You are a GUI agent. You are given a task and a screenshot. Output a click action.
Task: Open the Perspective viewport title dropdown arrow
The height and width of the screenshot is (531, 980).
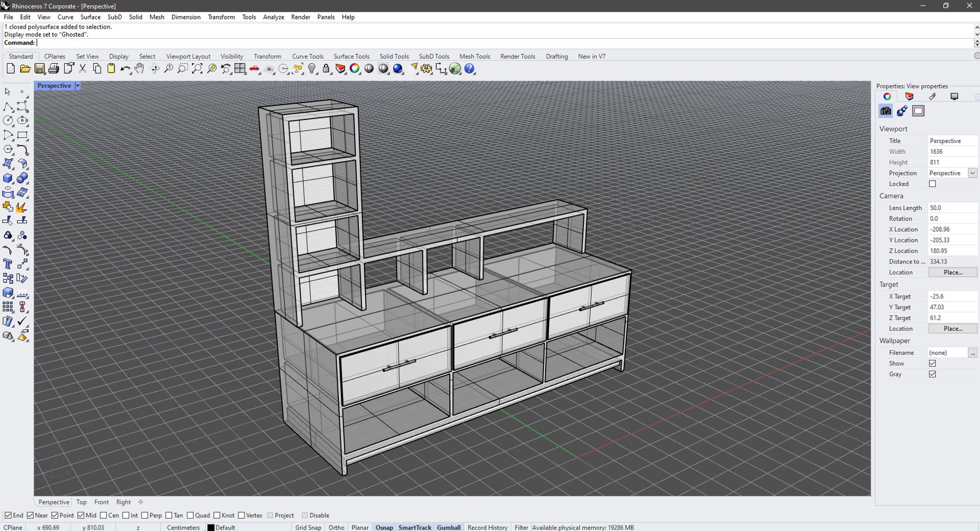[78, 86]
